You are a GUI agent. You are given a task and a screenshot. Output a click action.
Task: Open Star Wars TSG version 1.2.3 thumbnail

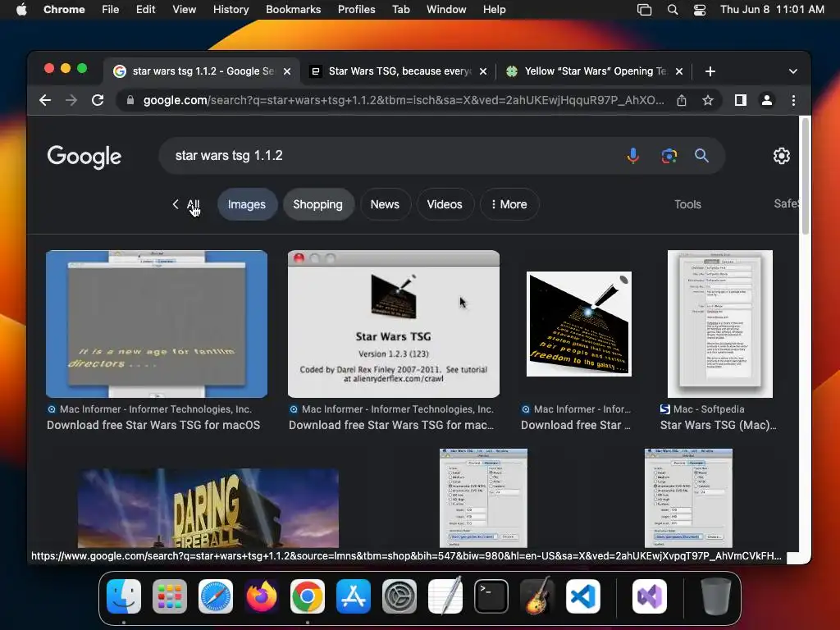coord(394,324)
